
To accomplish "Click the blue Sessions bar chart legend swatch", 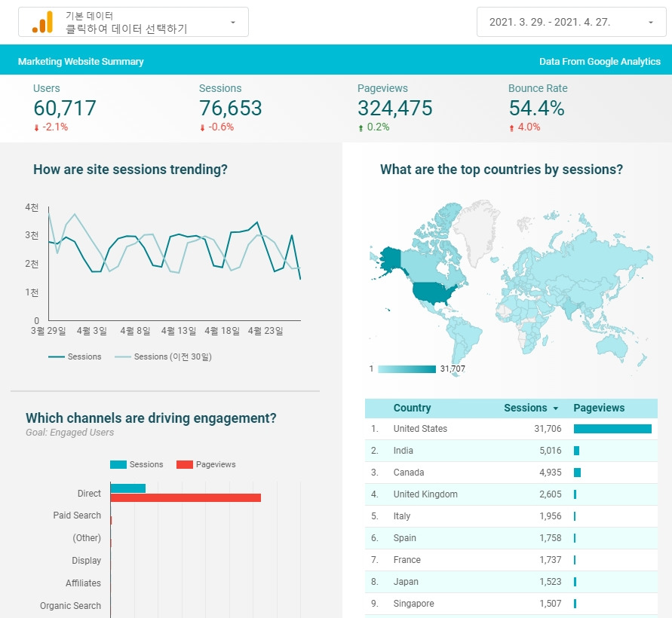I will [118, 465].
